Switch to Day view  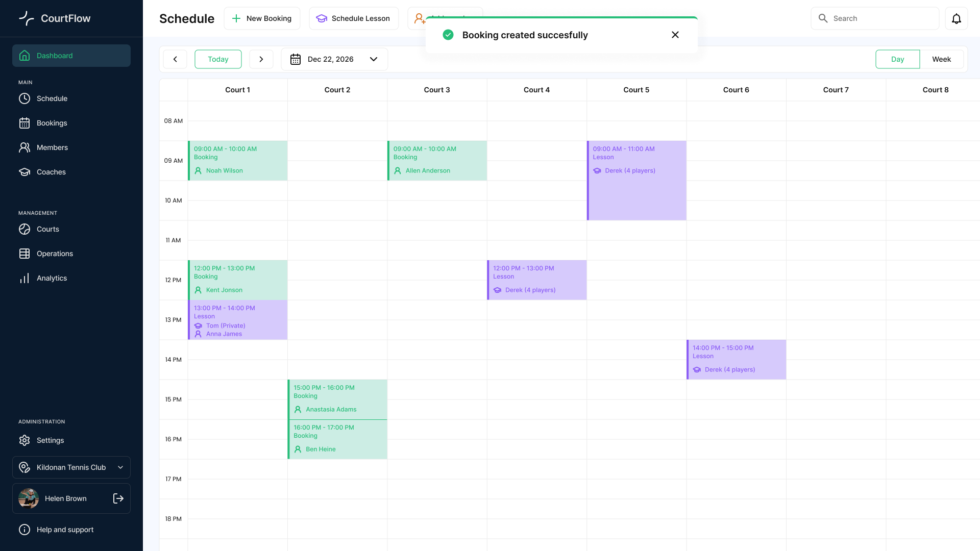(898, 59)
